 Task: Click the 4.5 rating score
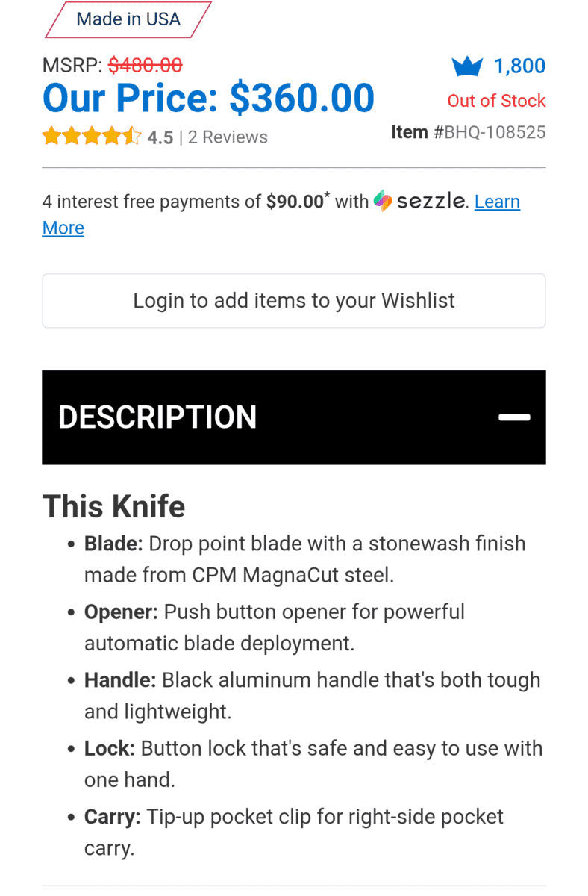click(x=160, y=137)
